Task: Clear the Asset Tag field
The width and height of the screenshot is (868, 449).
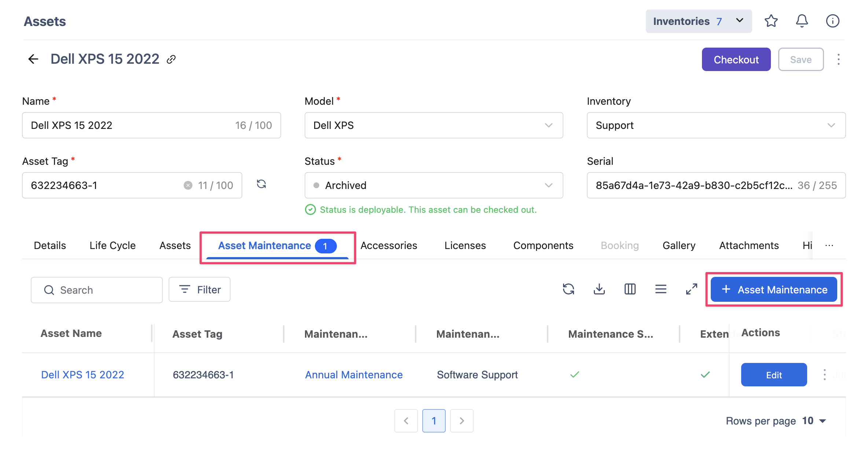Action: pyautogui.click(x=188, y=185)
